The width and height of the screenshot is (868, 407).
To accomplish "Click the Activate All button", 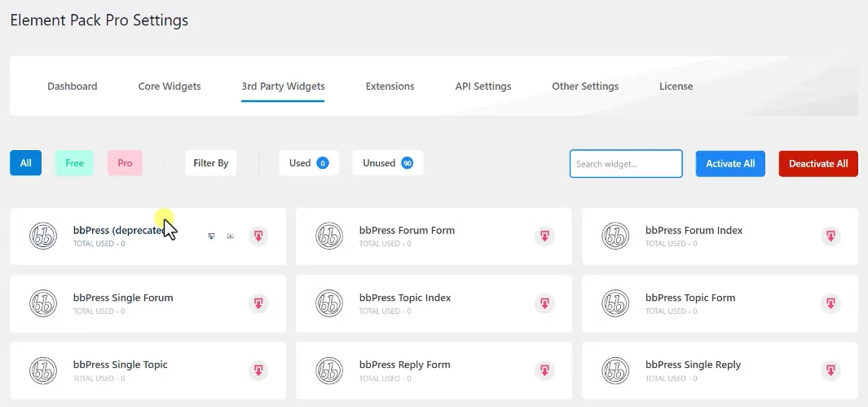I will pos(731,164).
